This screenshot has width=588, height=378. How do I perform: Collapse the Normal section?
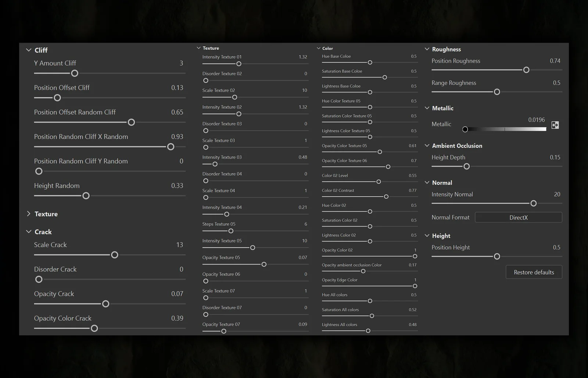coord(427,182)
